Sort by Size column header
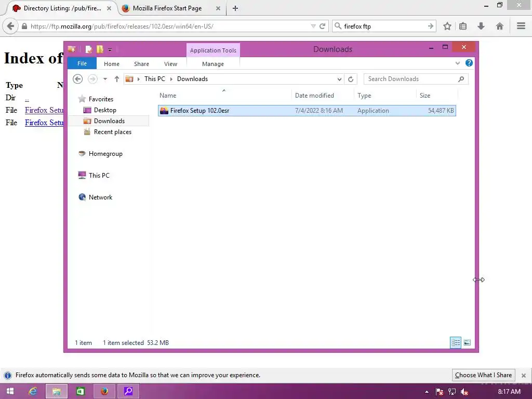Image resolution: width=532 pixels, height=399 pixels. 437,96
